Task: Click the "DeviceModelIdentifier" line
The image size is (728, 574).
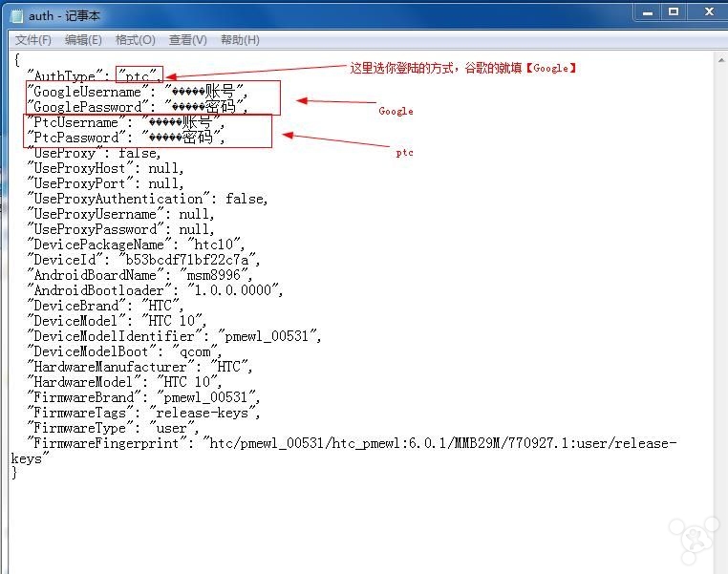Action: 174,336
